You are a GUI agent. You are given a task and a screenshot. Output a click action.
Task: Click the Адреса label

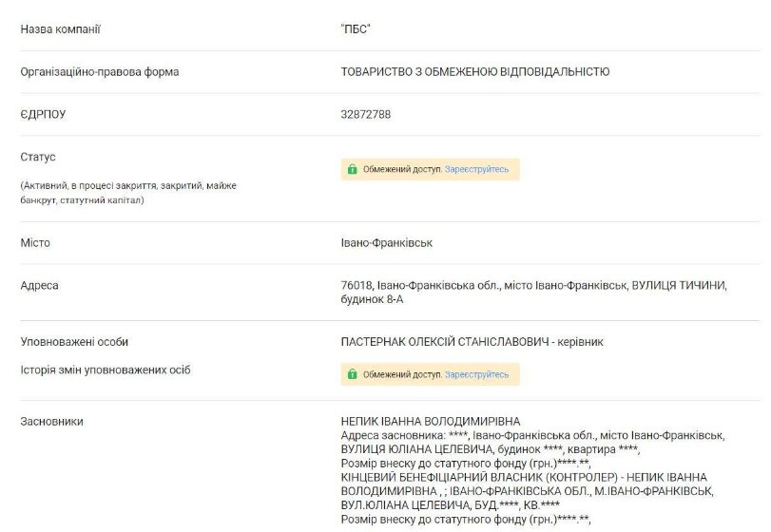[x=39, y=286]
